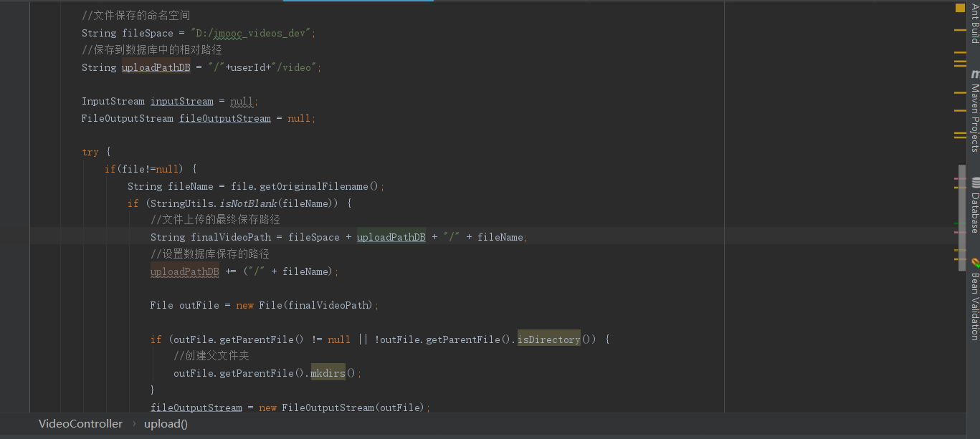Jump to the topmost yellow warning stripe marker

960,30
